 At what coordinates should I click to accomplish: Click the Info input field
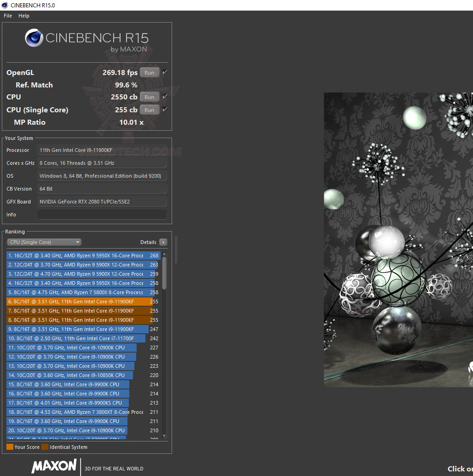tap(102, 215)
